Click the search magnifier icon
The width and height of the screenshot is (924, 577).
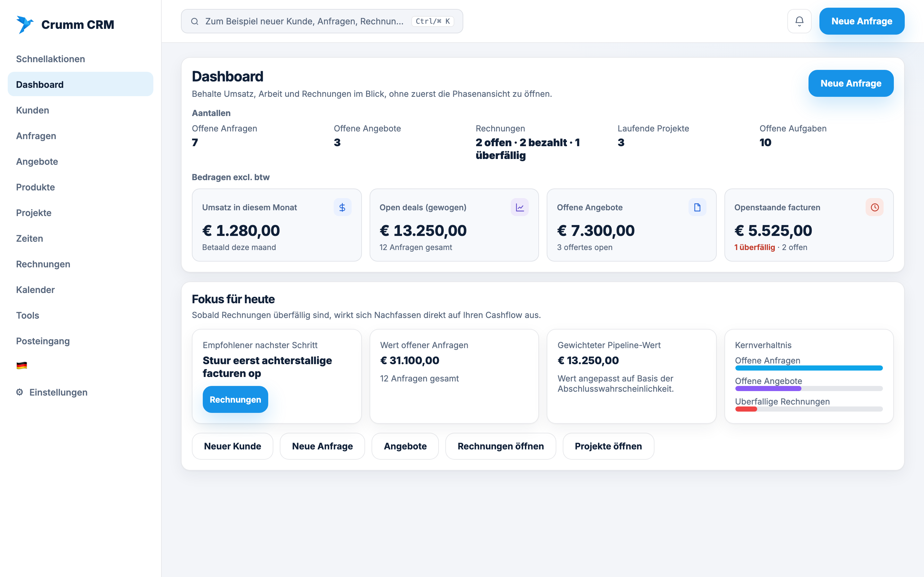click(x=195, y=21)
